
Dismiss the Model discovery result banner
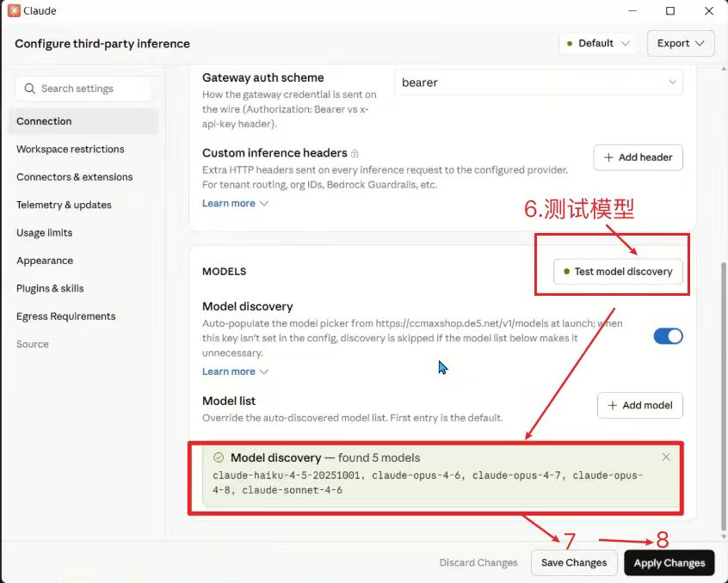[x=666, y=457]
